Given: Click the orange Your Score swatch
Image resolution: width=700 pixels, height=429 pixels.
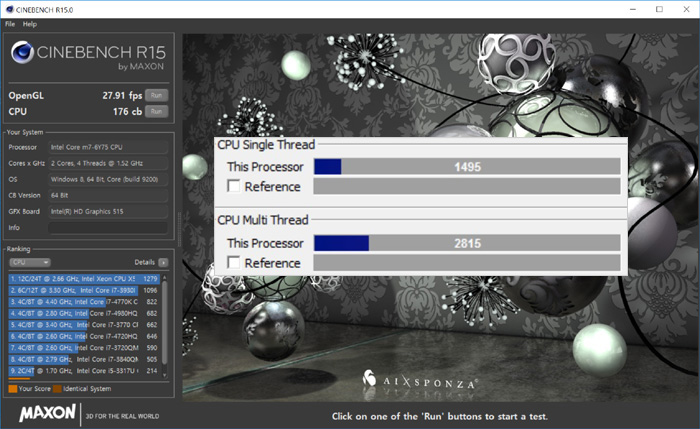Looking at the screenshot, I should click(13, 389).
